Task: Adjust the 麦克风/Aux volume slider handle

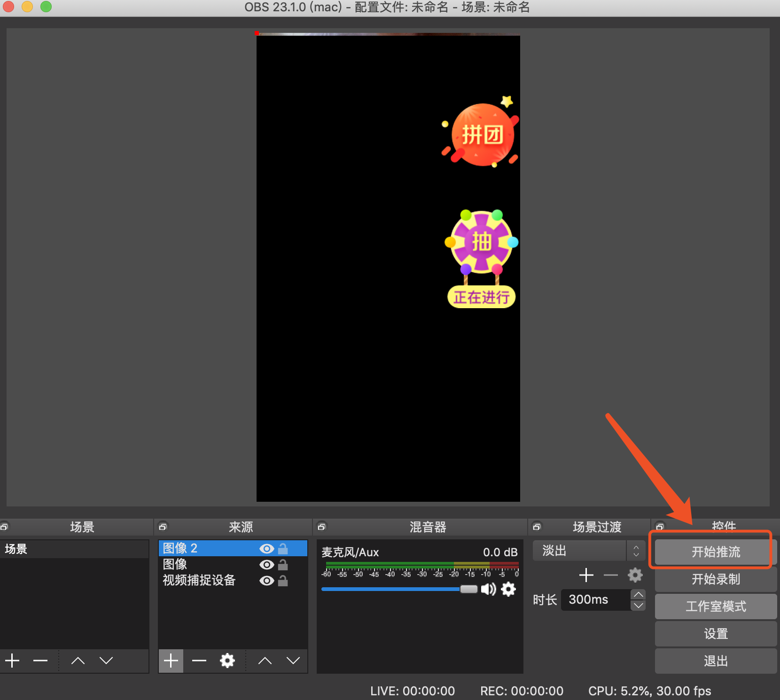Action: [x=468, y=589]
